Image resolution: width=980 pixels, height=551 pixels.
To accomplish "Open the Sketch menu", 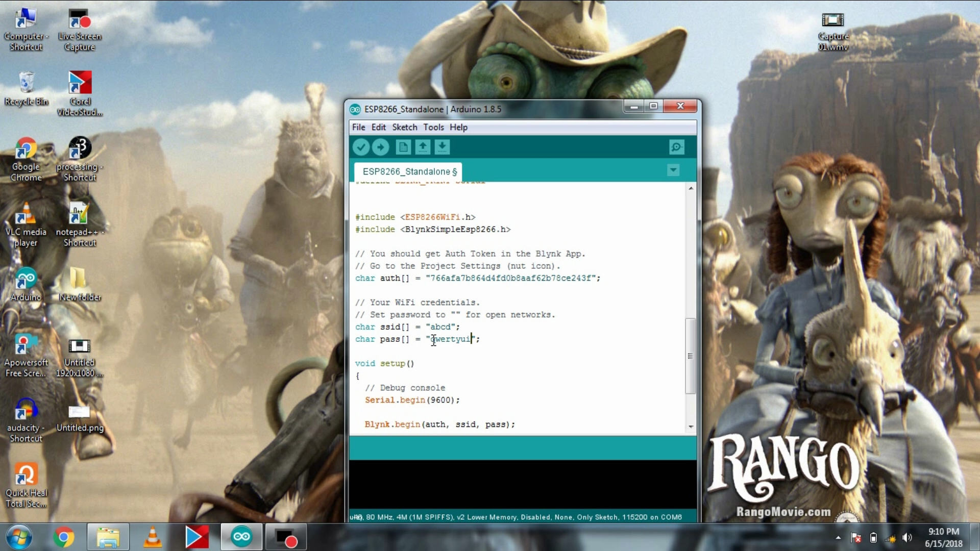I will tap(405, 128).
